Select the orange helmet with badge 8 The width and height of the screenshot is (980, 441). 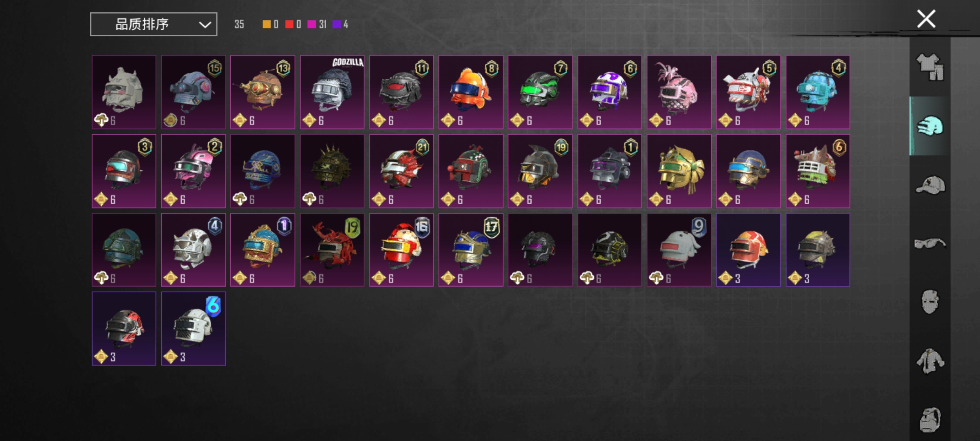point(471,92)
